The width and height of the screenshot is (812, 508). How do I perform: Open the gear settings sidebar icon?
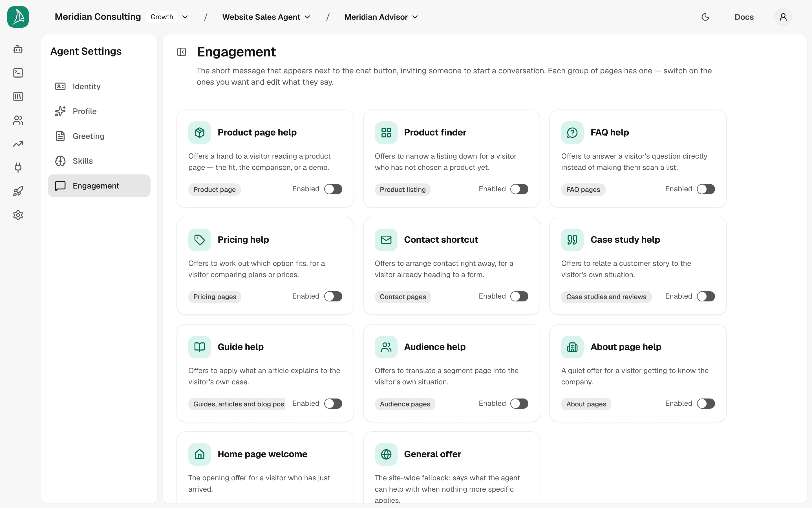point(18,215)
